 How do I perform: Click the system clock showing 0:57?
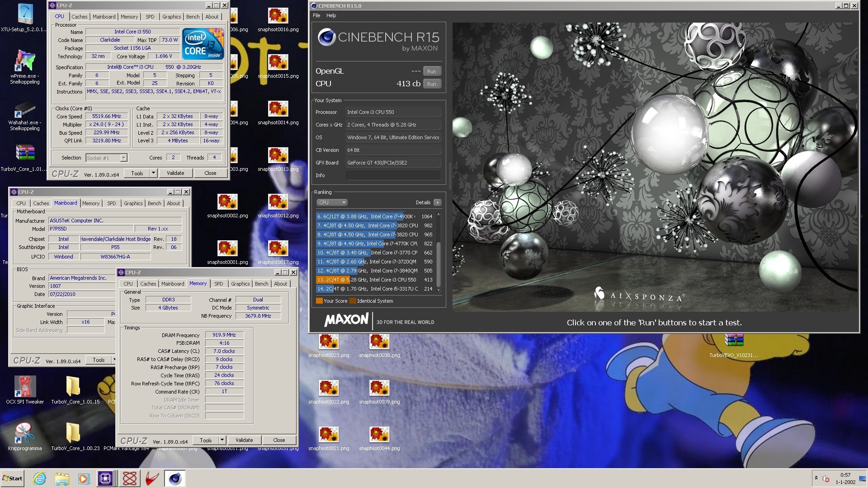845,475
